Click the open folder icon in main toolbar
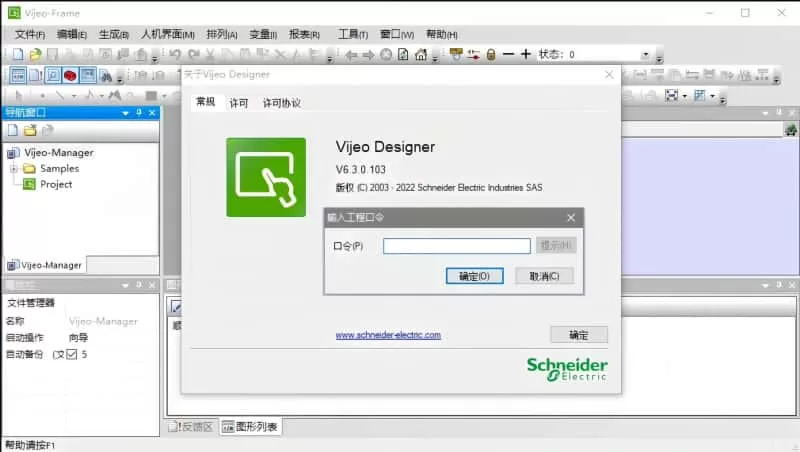This screenshot has height=452, width=800. point(35,54)
